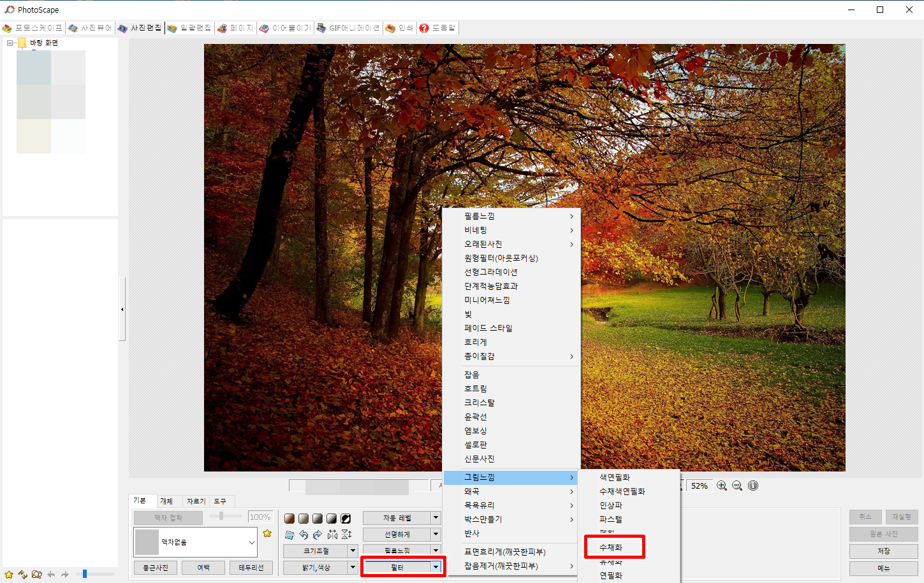Show photo info with the info icon

click(753, 486)
